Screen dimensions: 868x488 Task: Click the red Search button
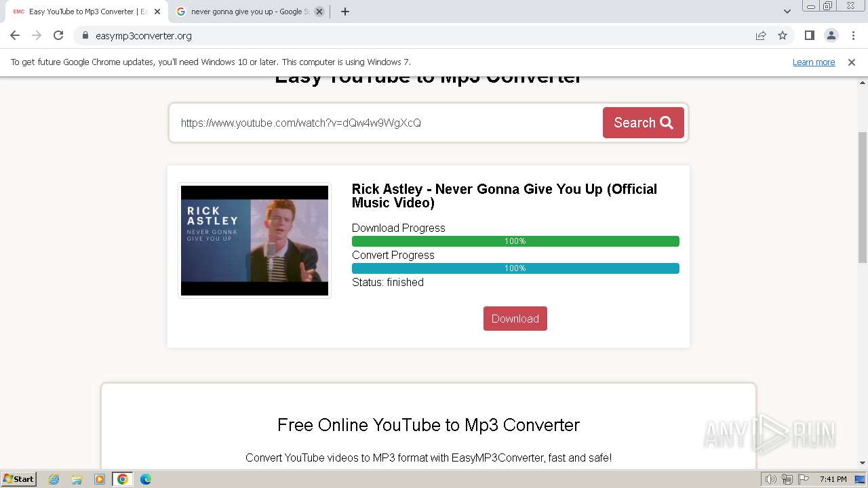click(x=644, y=123)
